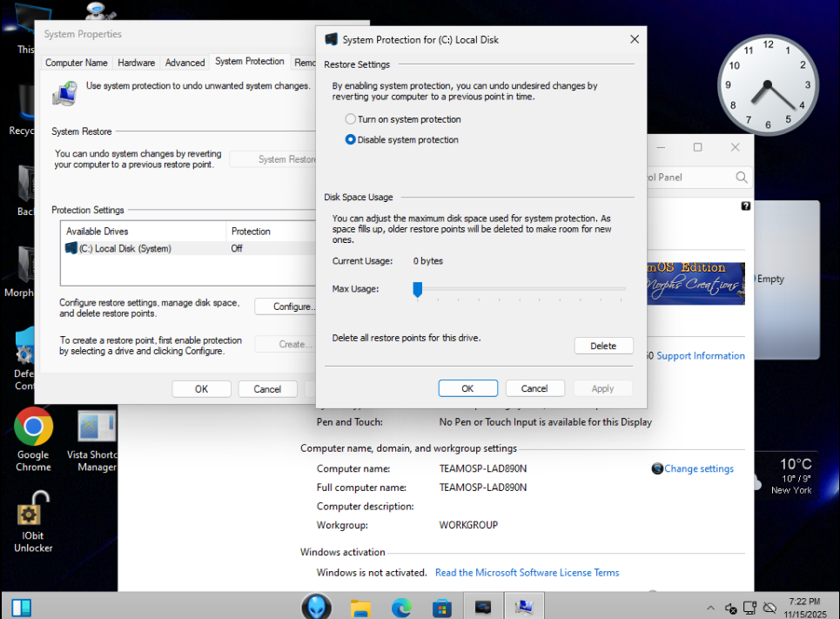The width and height of the screenshot is (840, 619).
Task: Switch to the Advanced tab
Action: point(185,63)
